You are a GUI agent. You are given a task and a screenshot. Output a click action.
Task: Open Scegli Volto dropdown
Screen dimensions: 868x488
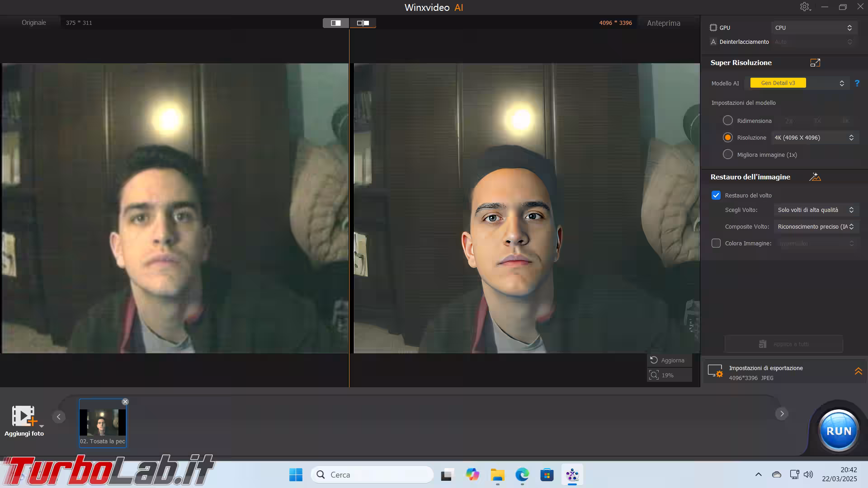(x=816, y=210)
